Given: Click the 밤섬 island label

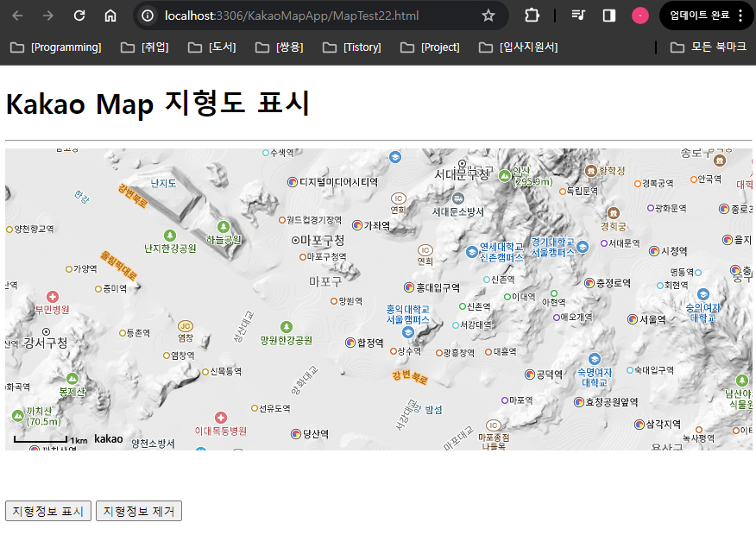Looking at the screenshot, I should pos(433,410).
